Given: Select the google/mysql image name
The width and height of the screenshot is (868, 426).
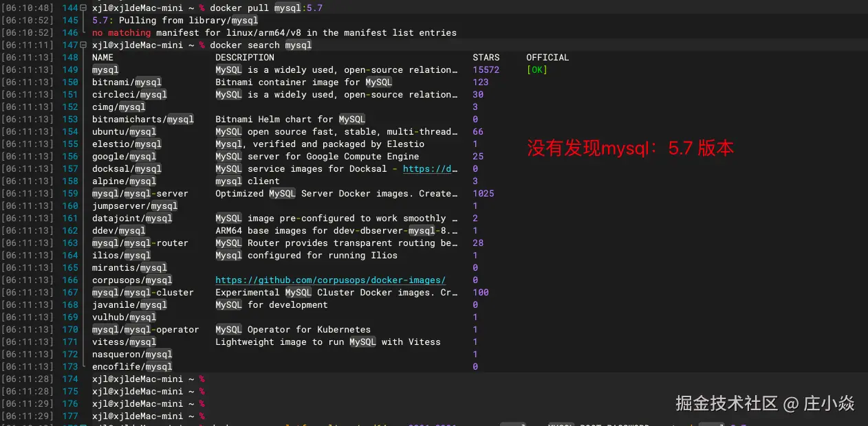Looking at the screenshot, I should click(x=124, y=157).
